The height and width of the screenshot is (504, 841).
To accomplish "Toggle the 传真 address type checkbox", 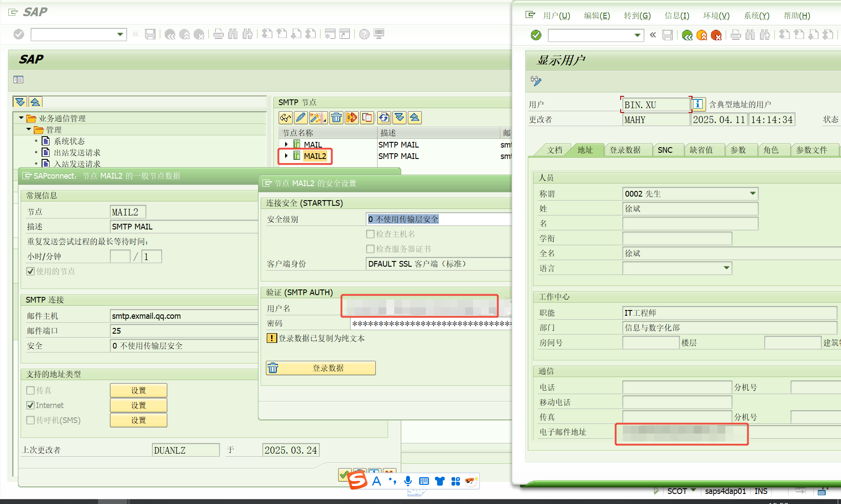I will click(x=31, y=390).
